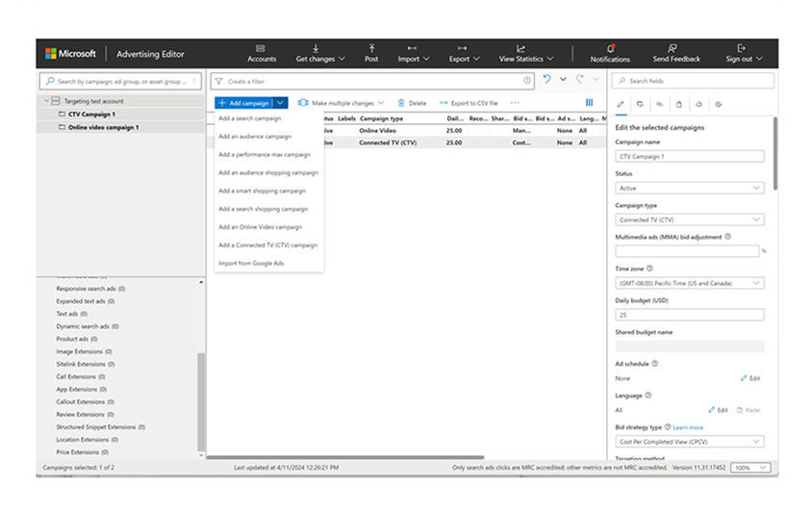Open the Status dropdown showing Active
Screen dimensions: 812x513
pyautogui.click(x=689, y=188)
